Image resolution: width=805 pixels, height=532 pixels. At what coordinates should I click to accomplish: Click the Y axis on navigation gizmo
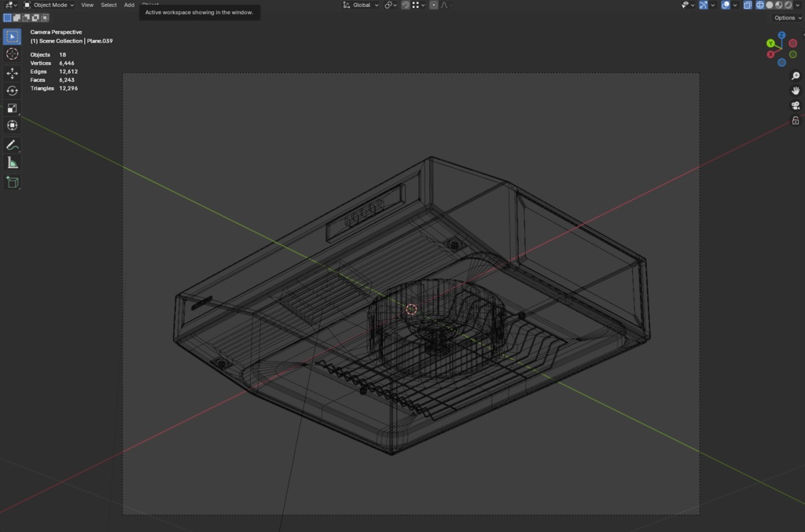(x=770, y=43)
